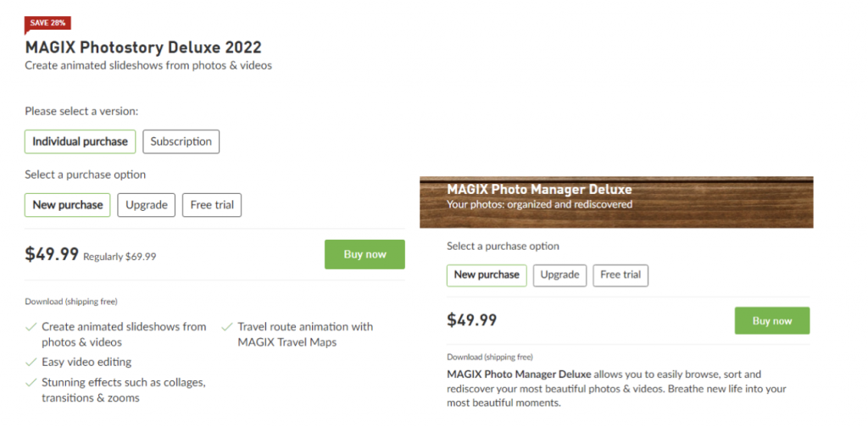Click checkmark beside Easy video editing

pyautogui.click(x=31, y=362)
